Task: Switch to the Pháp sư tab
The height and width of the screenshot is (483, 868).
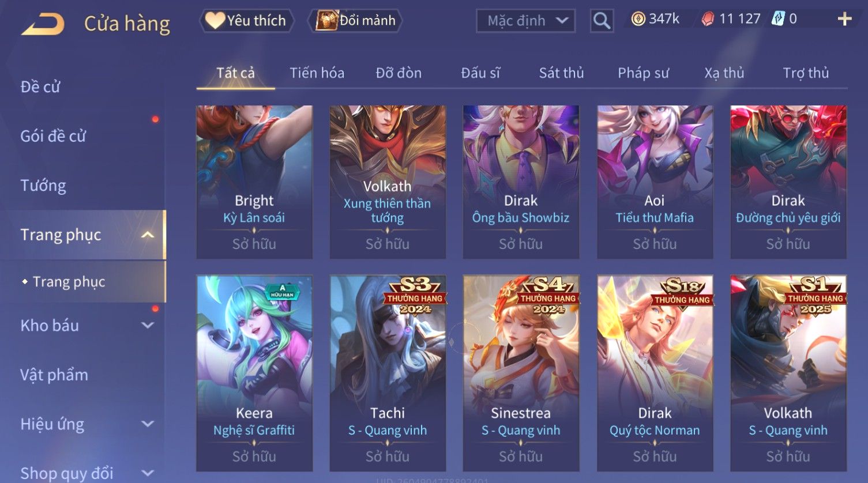Action: (643, 73)
